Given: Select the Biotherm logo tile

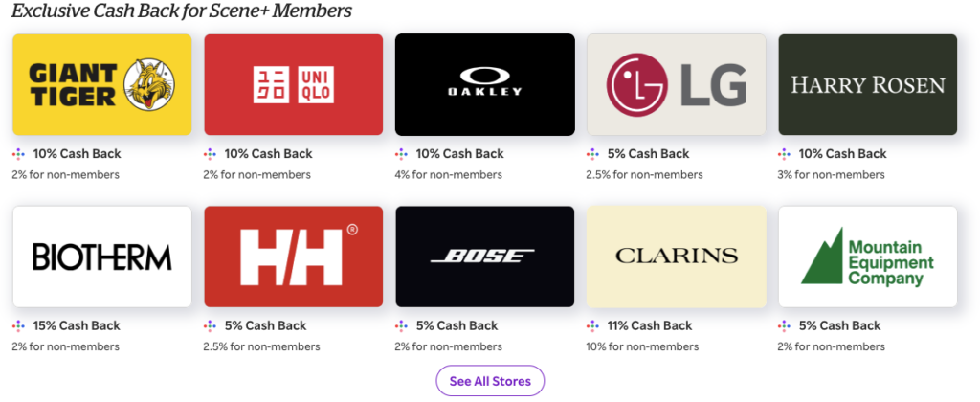Looking at the screenshot, I should click(101, 256).
